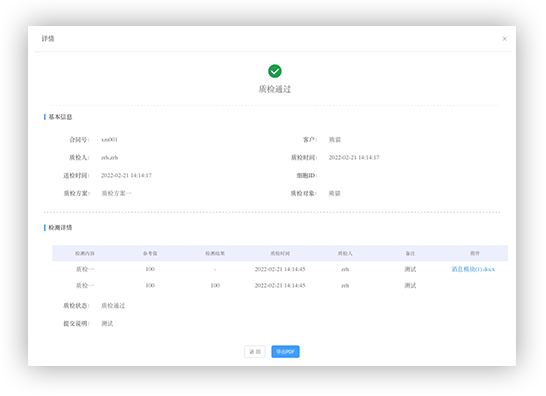Click the 基本信息 section heading
The height and width of the screenshot is (396, 546).
coord(60,117)
